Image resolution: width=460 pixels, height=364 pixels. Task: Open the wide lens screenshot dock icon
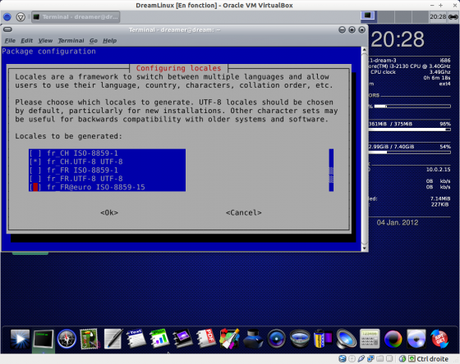[x=300, y=339]
